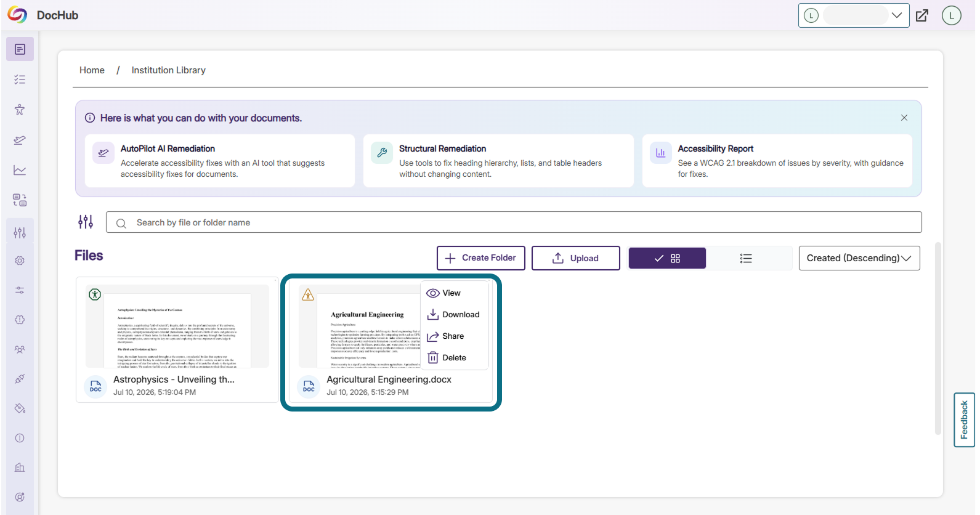The height and width of the screenshot is (515, 980).
Task: Switch to grid view toggle
Action: [x=667, y=258]
